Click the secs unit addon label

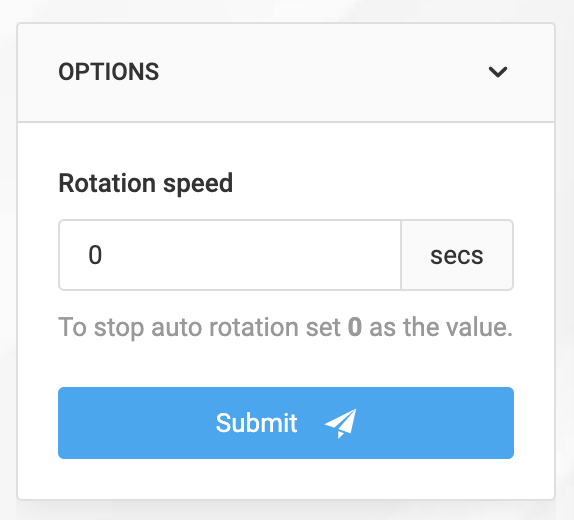click(457, 255)
